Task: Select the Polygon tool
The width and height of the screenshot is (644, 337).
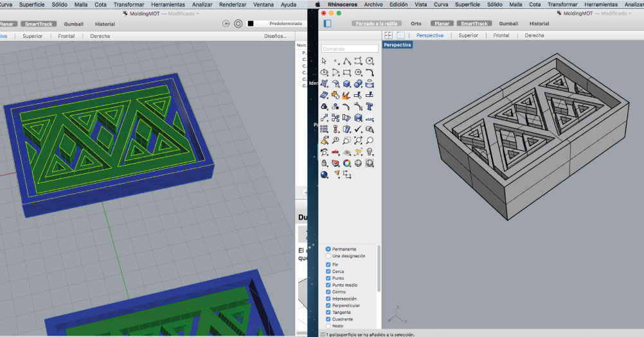Action: pyautogui.click(x=358, y=72)
